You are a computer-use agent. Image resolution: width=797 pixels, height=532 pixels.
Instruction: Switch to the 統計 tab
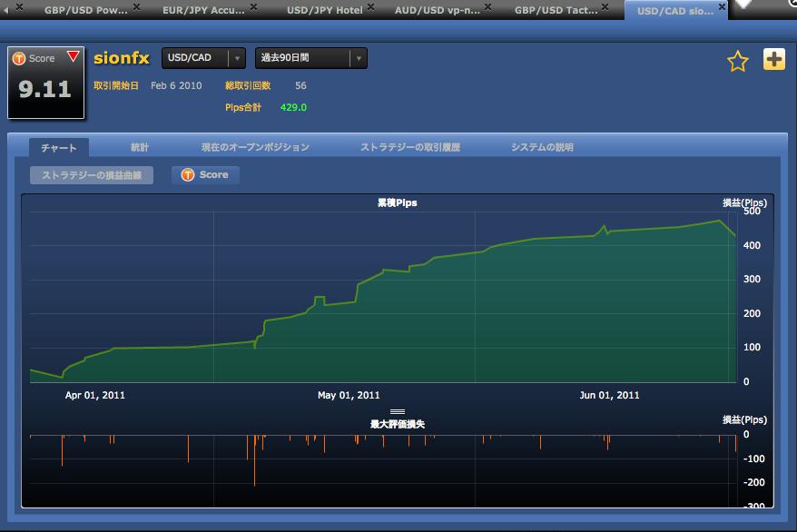[x=140, y=147]
